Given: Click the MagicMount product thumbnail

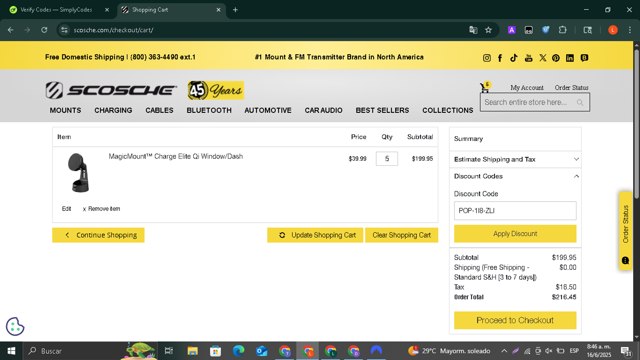Looking at the screenshot, I should tap(78, 172).
